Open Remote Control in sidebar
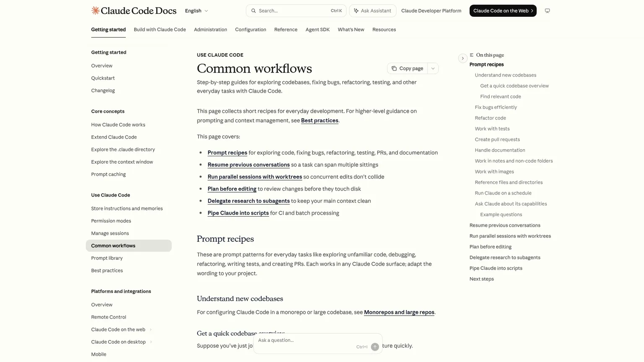The height and width of the screenshot is (362, 644). 109,317
